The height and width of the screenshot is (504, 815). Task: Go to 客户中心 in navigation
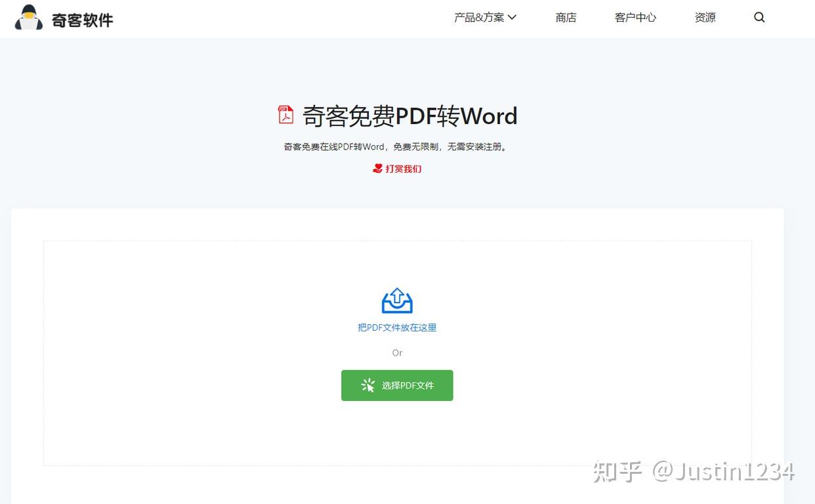coord(635,18)
